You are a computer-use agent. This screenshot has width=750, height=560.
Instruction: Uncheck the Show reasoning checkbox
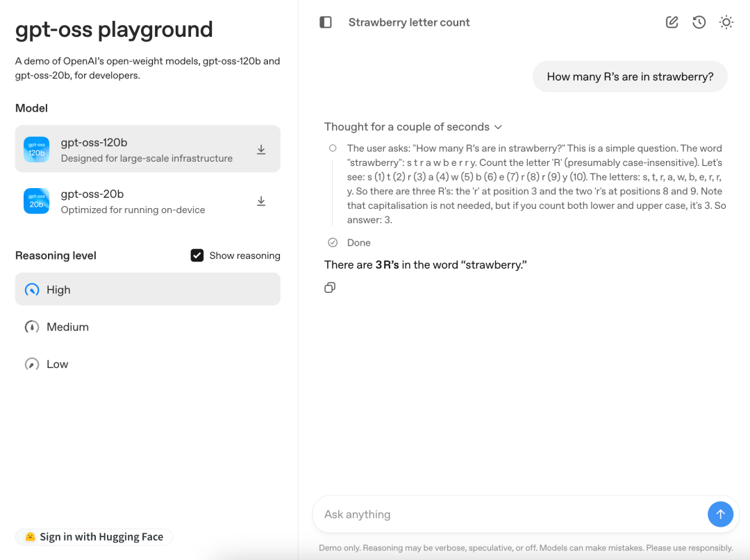[x=197, y=255]
